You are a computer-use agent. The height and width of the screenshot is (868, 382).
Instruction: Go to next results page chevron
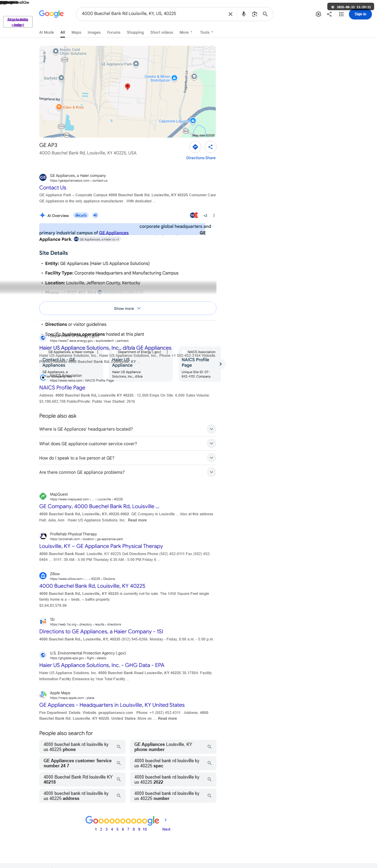(166, 820)
